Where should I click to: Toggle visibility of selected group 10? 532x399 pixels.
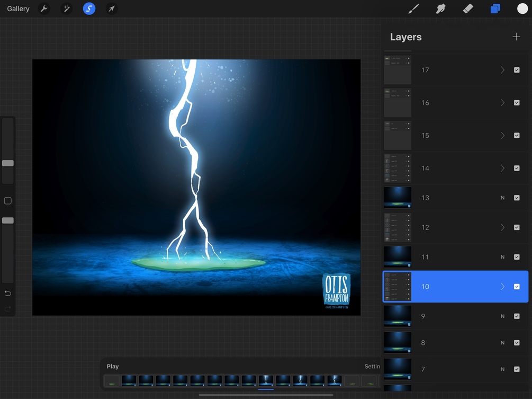coord(517,287)
